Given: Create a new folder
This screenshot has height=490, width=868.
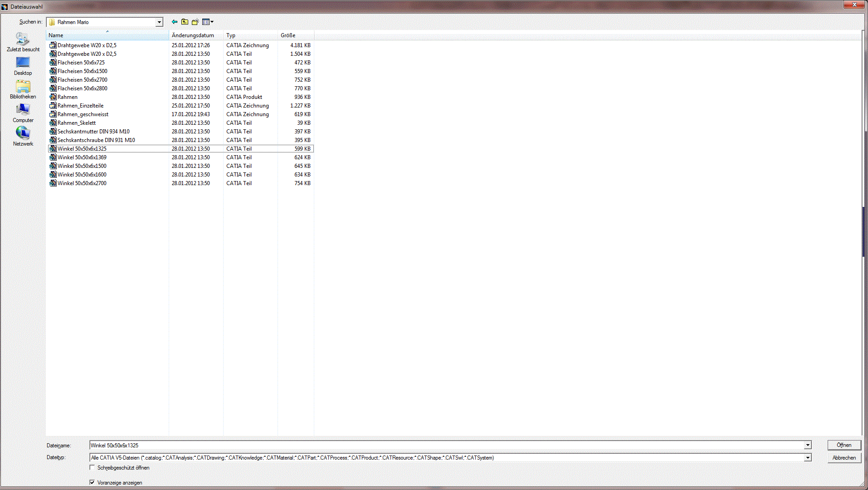Looking at the screenshot, I should coord(195,22).
